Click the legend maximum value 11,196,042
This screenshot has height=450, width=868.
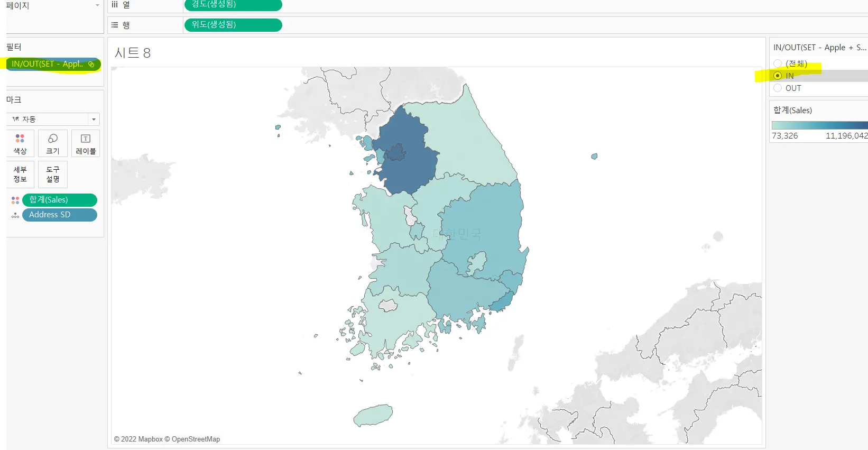point(847,136)
